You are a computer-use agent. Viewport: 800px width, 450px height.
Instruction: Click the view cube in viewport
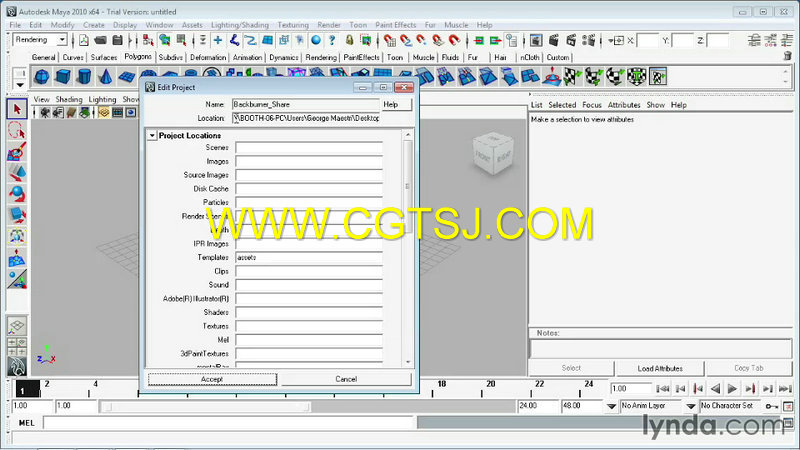pos(493,153)
